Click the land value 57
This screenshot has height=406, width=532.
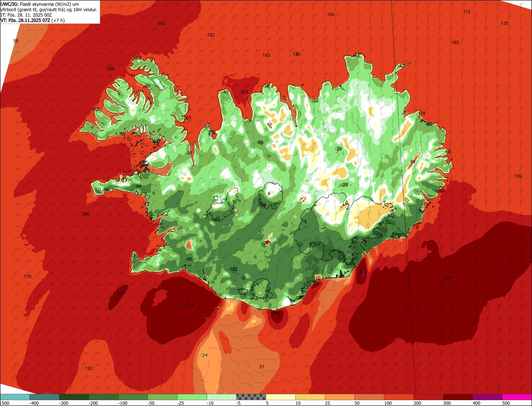click(236, 213)
